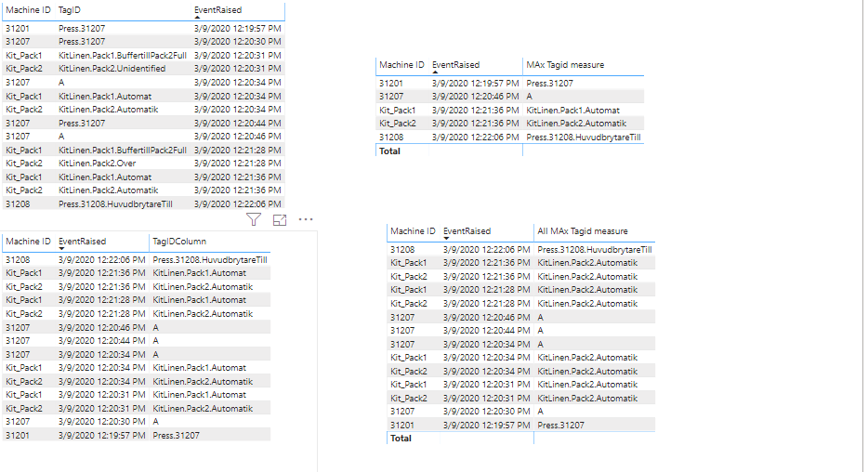This screenshot has width=868, height=472.
Task: Click Machine ID header in 'All MAx Tagid measure' table
Action: [x=413, y=230]
